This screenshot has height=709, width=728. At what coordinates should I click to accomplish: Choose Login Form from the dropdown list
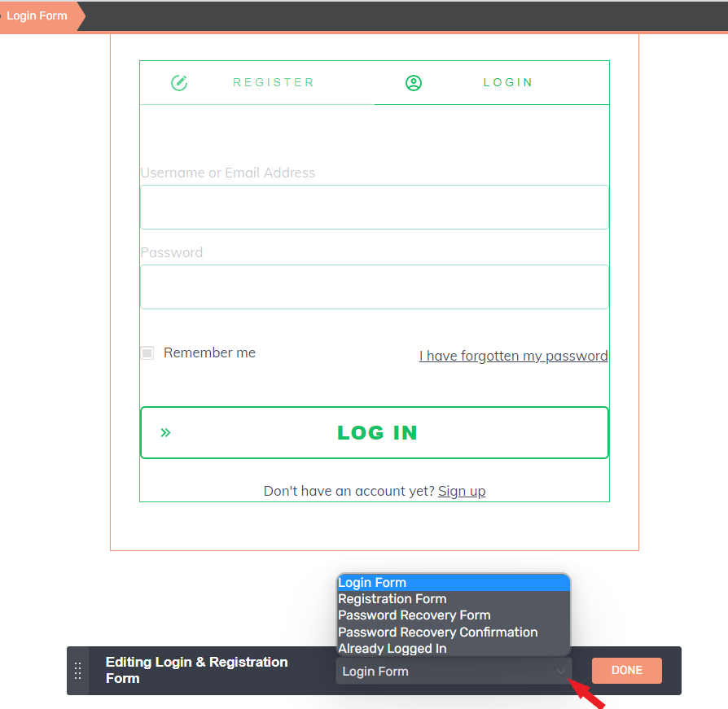453,583
